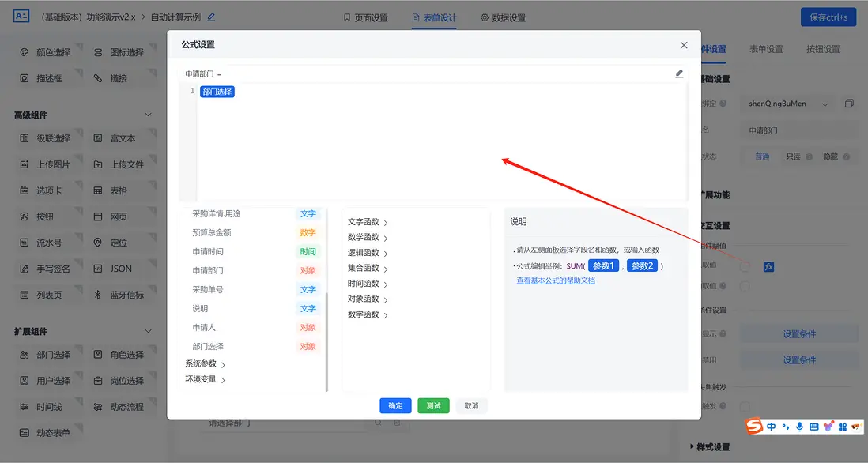
Task: Pick the 定位 component icon
Action: click(98, 243)
